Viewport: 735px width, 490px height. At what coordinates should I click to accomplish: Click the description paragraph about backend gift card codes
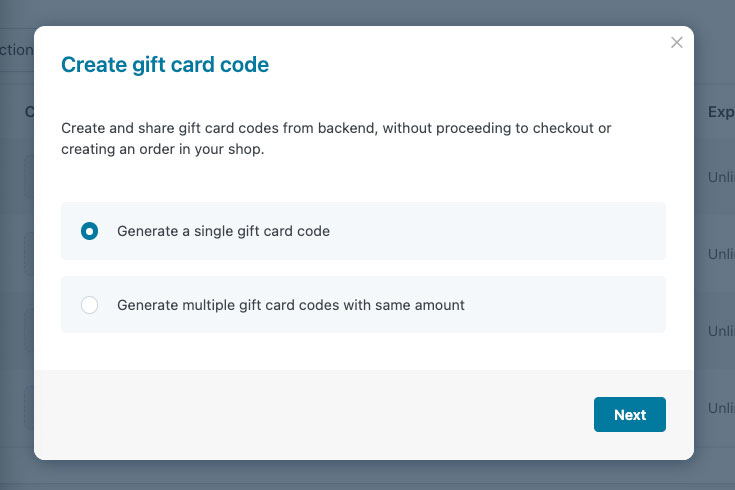tap(336, 138)
